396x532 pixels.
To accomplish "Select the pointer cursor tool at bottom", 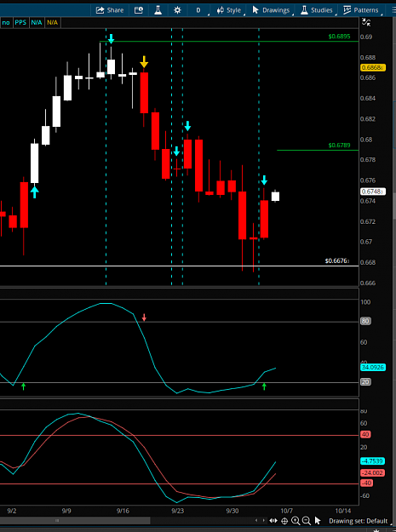I will coord(318,520).
